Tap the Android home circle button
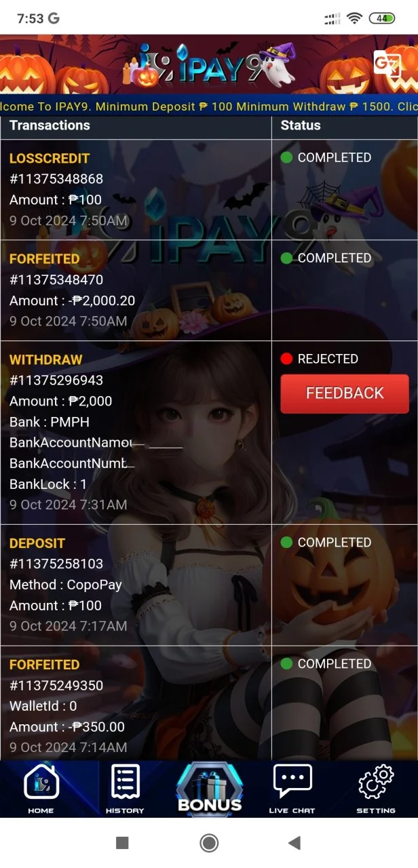The width and height of the screenshot is (418, 868). point(209,843)
